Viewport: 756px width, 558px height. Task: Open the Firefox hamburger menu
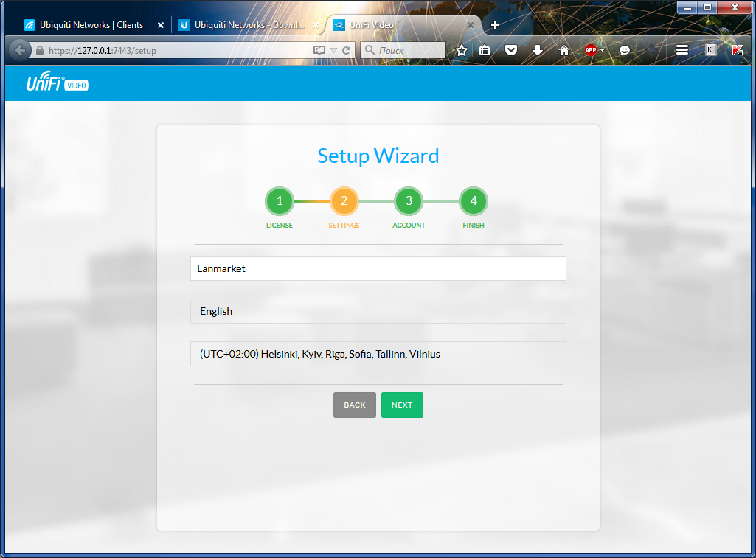pos(682,50)
